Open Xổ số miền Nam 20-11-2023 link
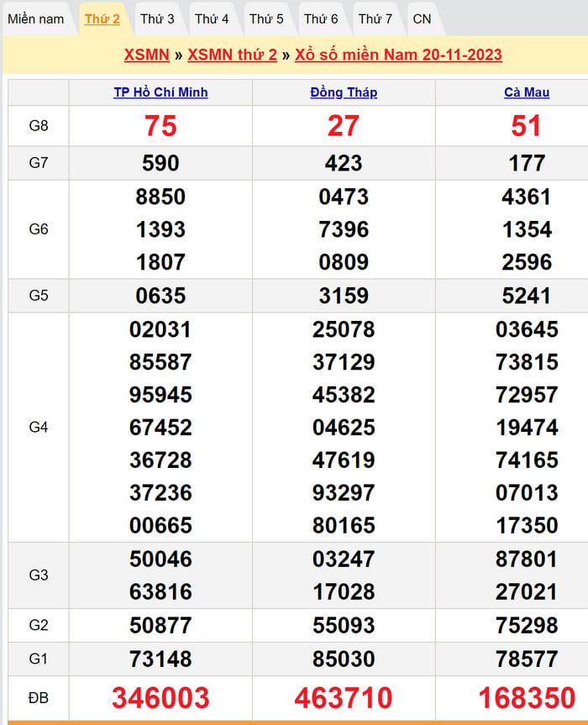 click(398, 55)
